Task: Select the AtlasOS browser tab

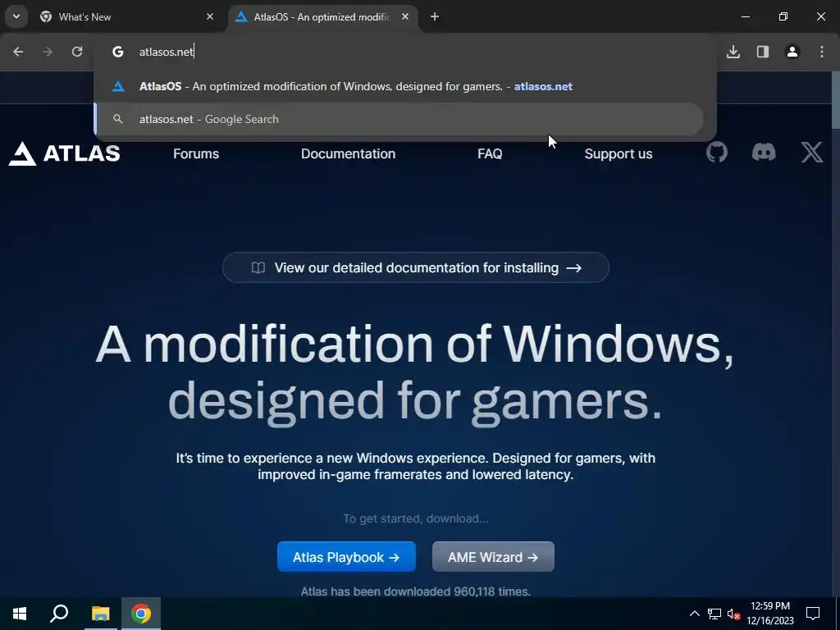Action: (323, 16)
